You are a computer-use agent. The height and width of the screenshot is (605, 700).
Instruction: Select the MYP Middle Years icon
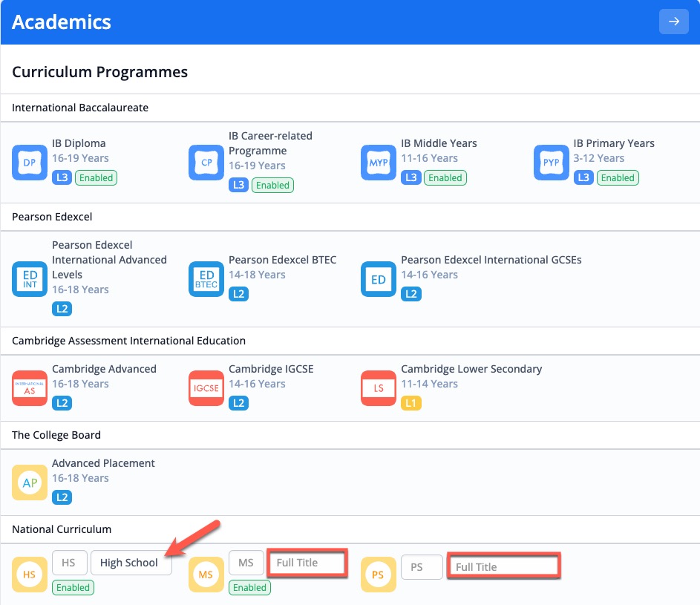click(x=379, y=163)
